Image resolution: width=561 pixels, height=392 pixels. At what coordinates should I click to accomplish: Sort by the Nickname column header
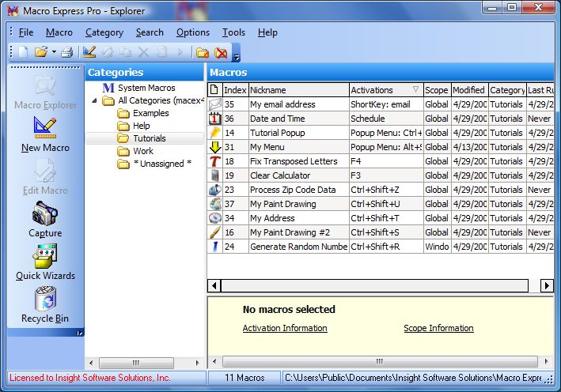[299, 90]
